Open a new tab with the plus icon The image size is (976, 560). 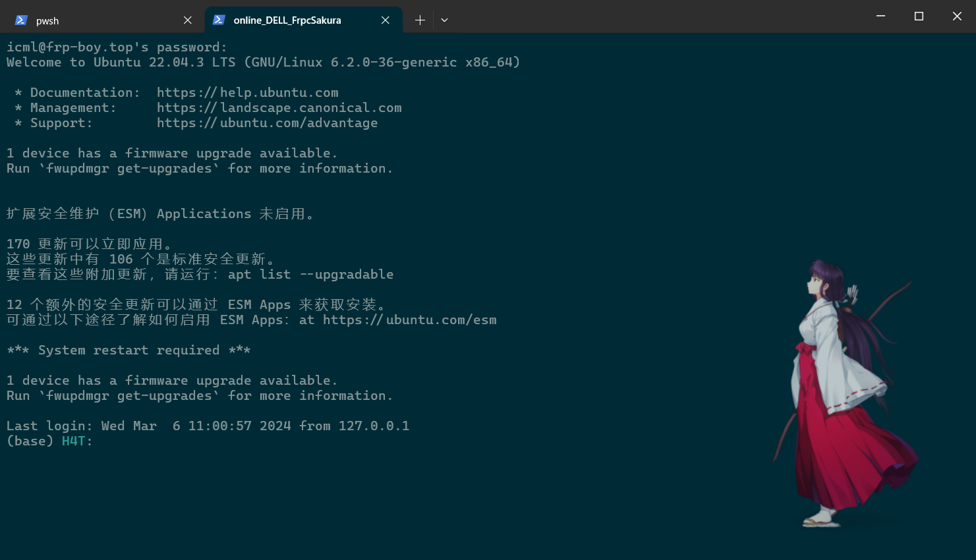point(420,20)
